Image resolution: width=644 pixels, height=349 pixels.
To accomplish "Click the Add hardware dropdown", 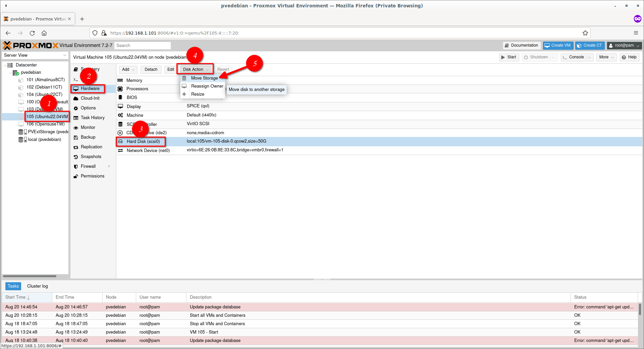I will 128,69.
